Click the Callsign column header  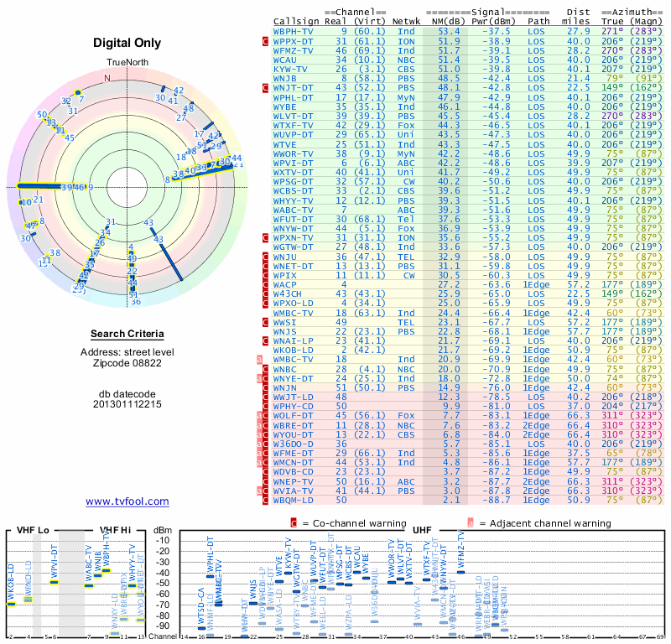[295, 20]
